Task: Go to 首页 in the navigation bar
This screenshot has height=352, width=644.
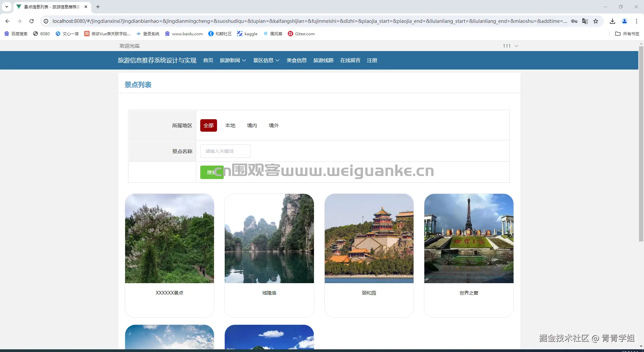Action: point(208,60)
